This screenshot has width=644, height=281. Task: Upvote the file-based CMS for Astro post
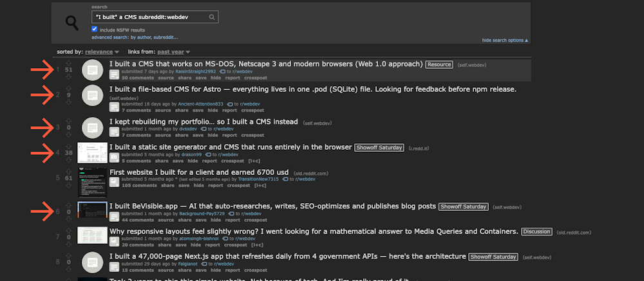[x=69, y=89]
